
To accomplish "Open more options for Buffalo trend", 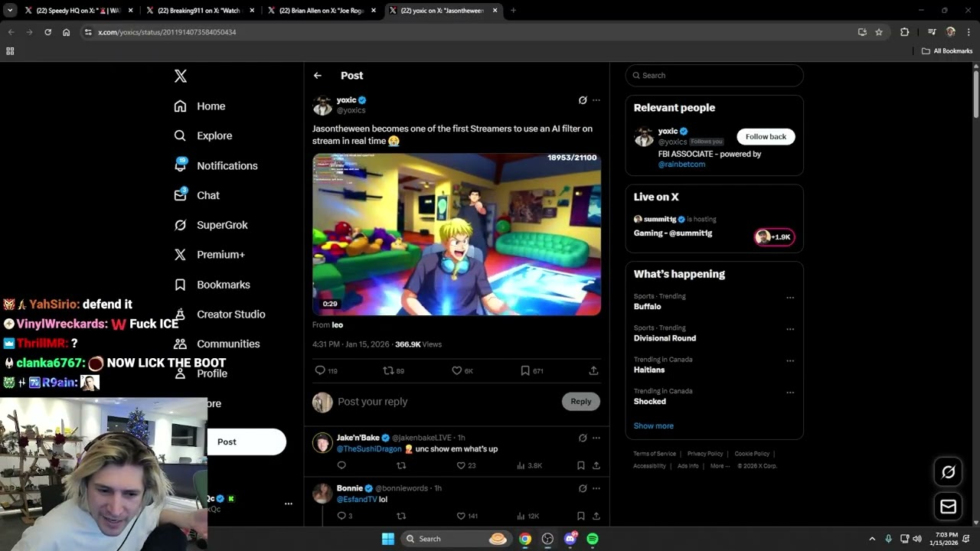I will (x=790, y=298).
